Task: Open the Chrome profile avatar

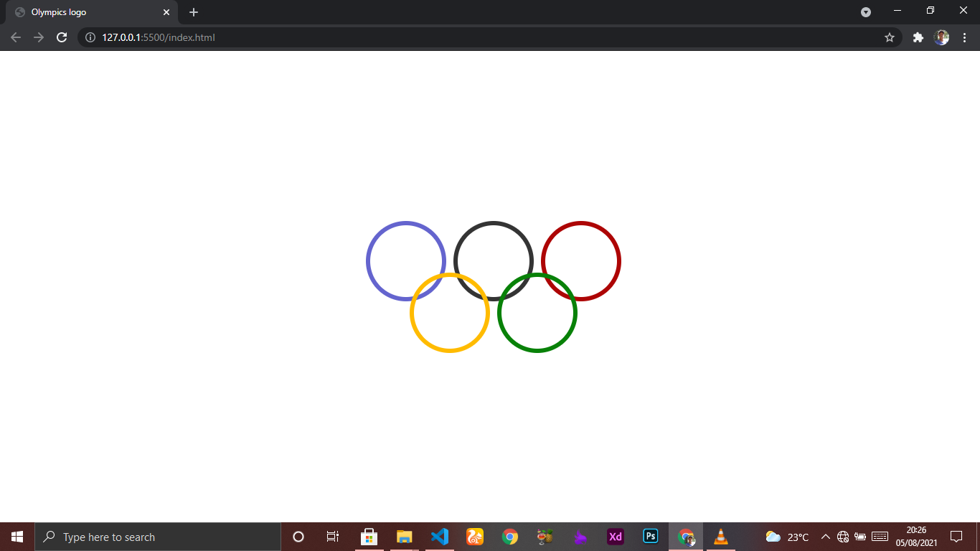Action: pyautogui.click(x=942, y=37)
